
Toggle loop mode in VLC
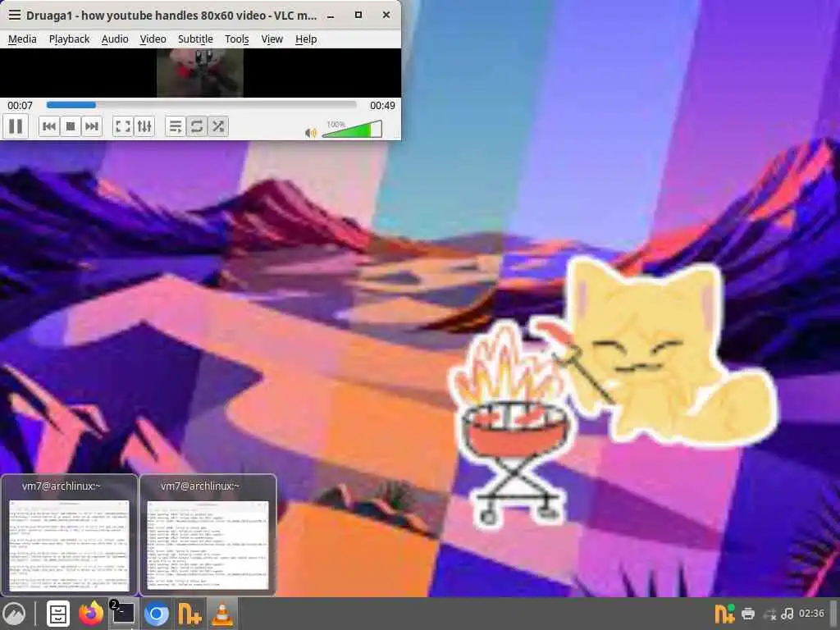pyautogui.click(x=197, y=126)
